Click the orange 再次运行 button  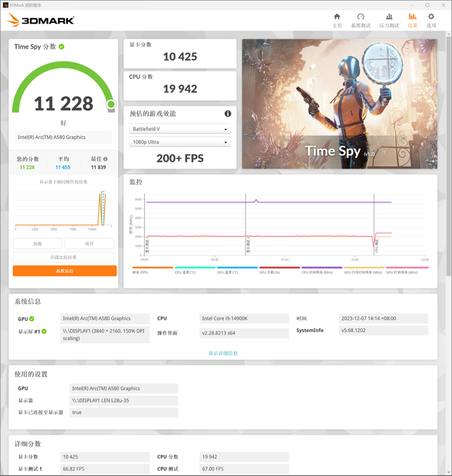pyautogui.click(x=65, y=271)
